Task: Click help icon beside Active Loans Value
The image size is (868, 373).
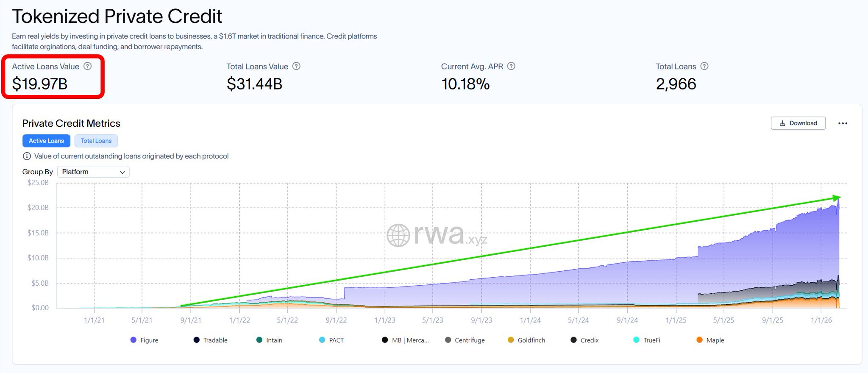Action: (x=88, y=66)
